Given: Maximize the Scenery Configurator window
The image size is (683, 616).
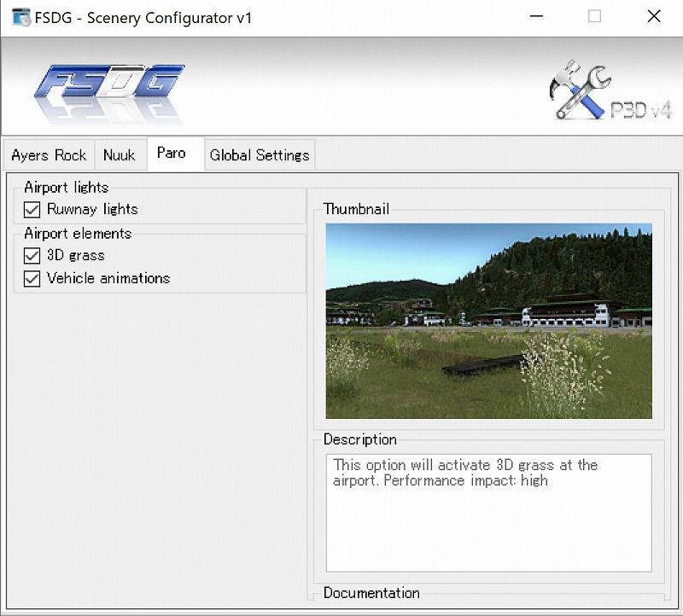Looking at the screenshot, I should pyautogui.click(x=594, y=16).
